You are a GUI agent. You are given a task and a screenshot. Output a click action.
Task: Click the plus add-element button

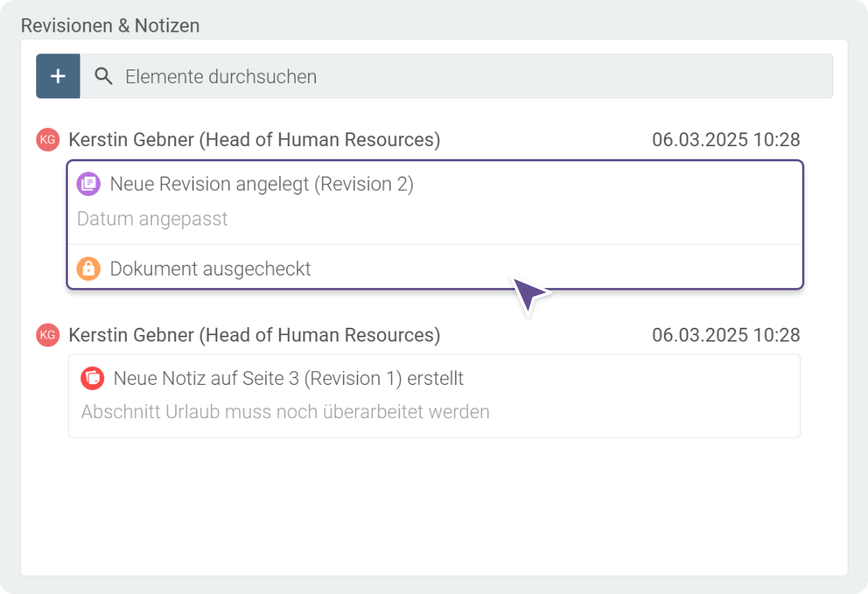pos(58,76)
